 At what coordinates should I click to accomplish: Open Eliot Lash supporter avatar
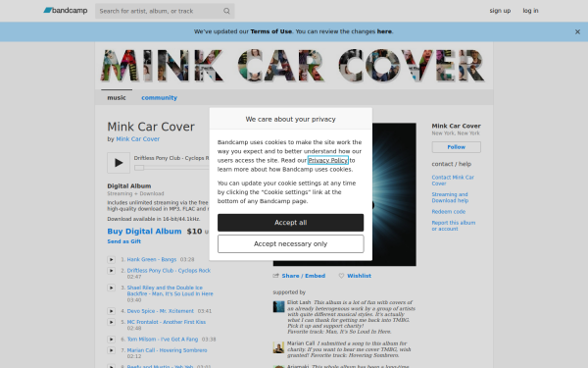click(278, 306)
